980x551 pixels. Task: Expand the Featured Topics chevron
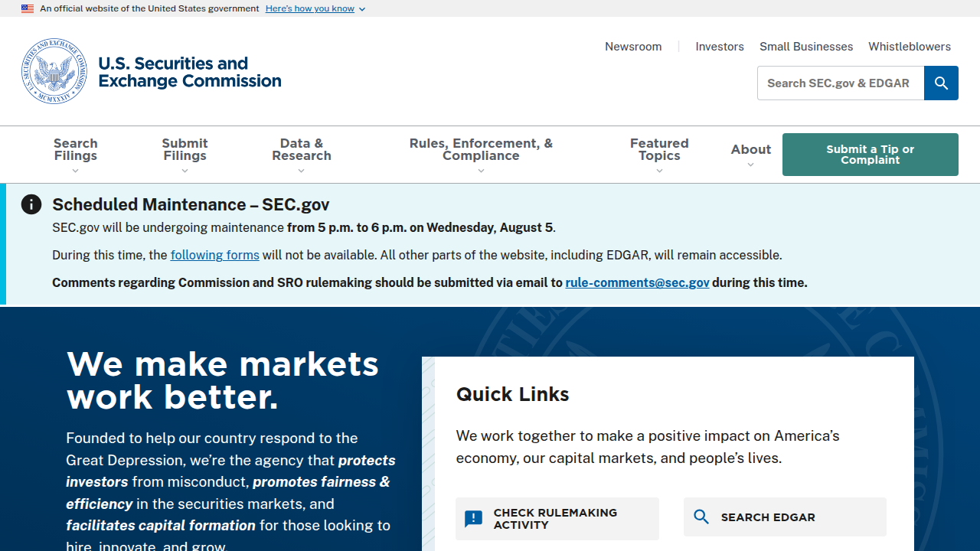659,171
